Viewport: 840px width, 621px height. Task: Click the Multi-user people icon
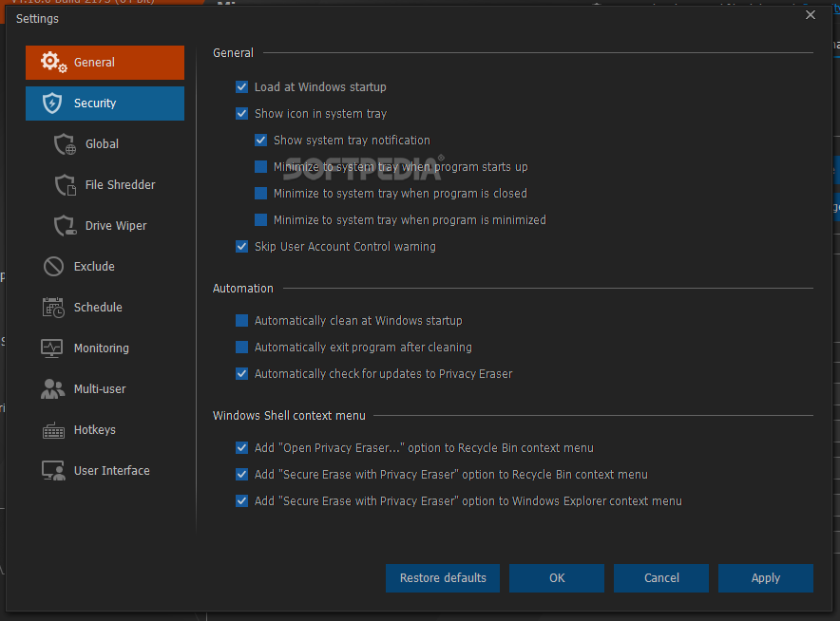52,388
